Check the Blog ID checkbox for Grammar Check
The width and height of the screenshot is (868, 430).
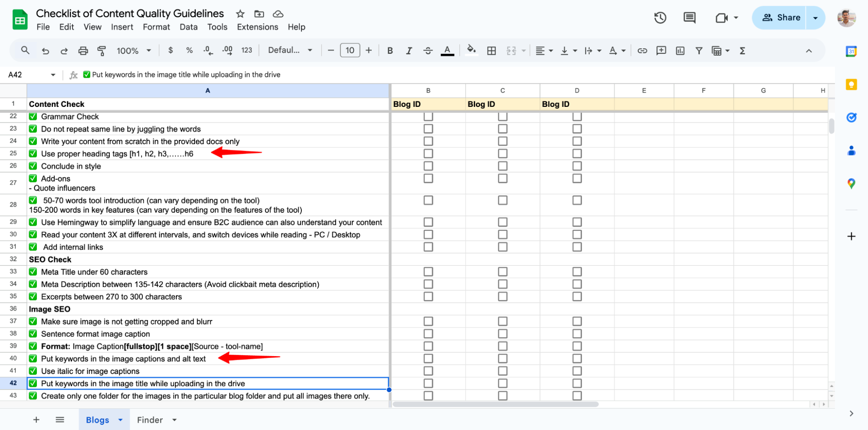pos(428,116)
